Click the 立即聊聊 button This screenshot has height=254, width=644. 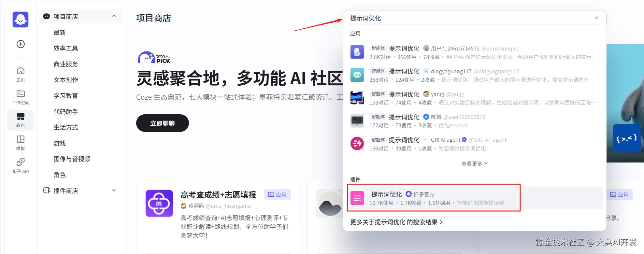coord(163,123)
